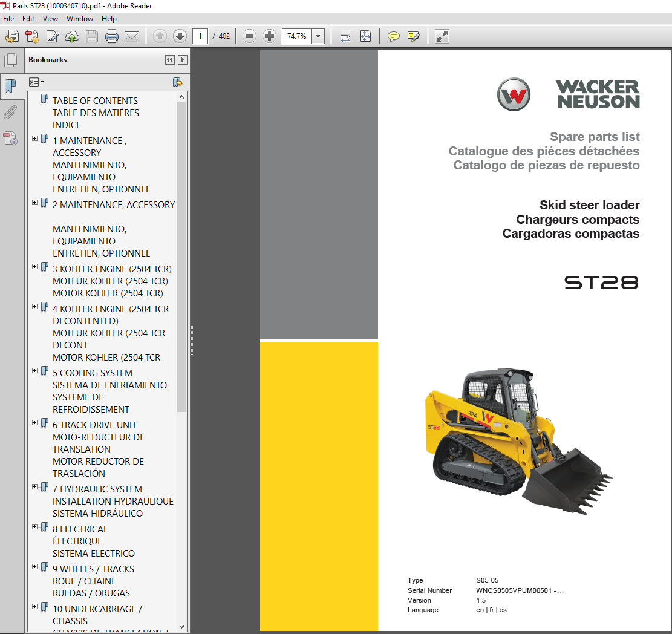Open the View menu

point(50,19)
